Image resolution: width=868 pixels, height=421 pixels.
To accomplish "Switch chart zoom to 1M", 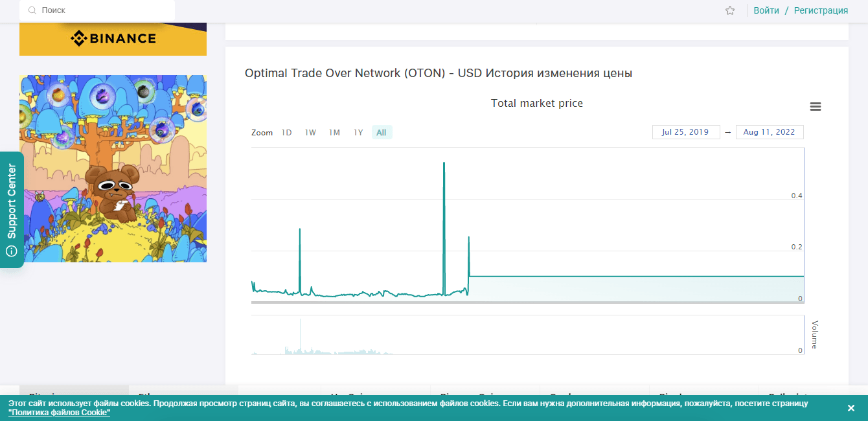I will point(334,133).
